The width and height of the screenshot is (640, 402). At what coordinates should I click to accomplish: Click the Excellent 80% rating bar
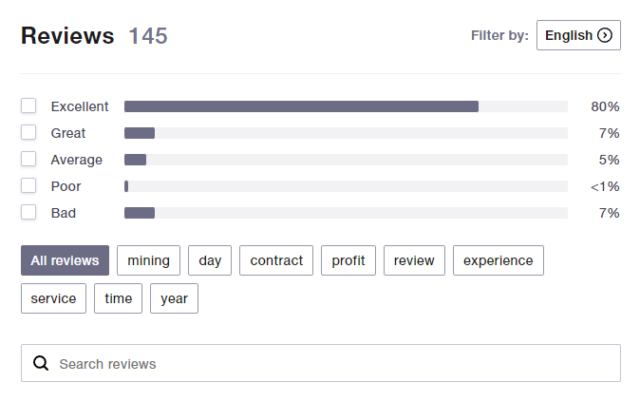(346, 107)
